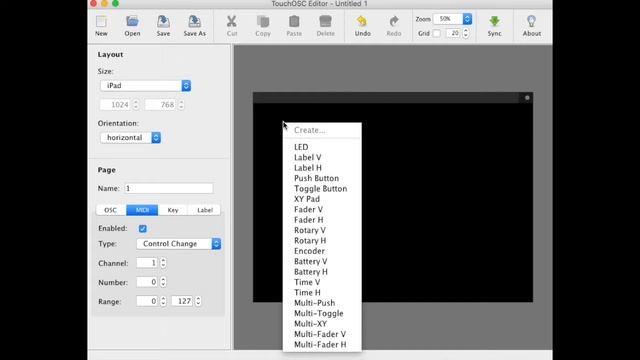Click the New layout toolbar icon
This screenshot has height=360, width=640.
(101, 26)
